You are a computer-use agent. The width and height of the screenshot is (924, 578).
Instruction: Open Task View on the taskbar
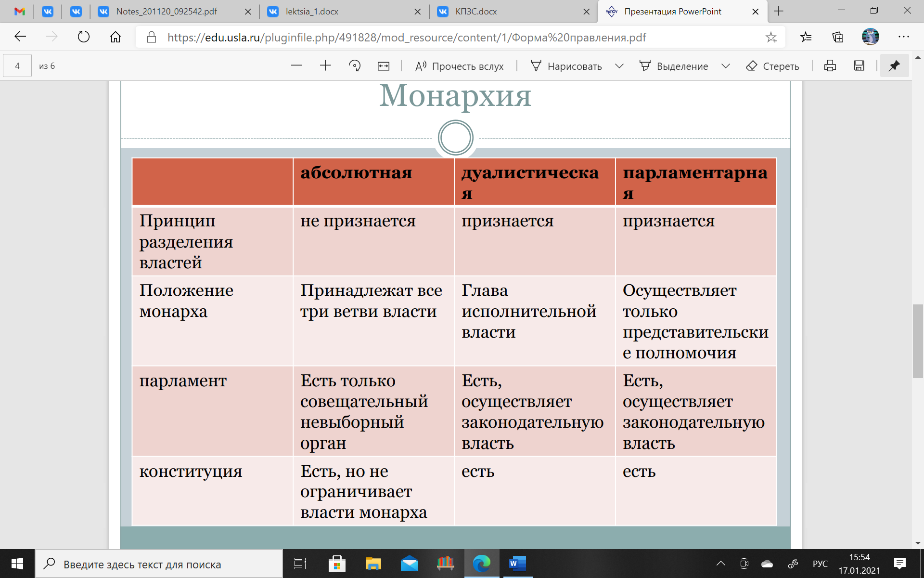(300, 564)
